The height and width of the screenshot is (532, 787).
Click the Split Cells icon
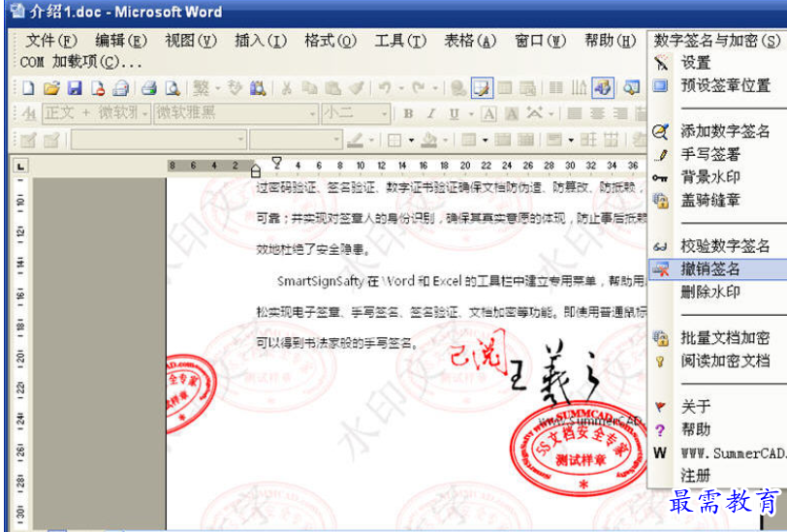coord(525,140)
